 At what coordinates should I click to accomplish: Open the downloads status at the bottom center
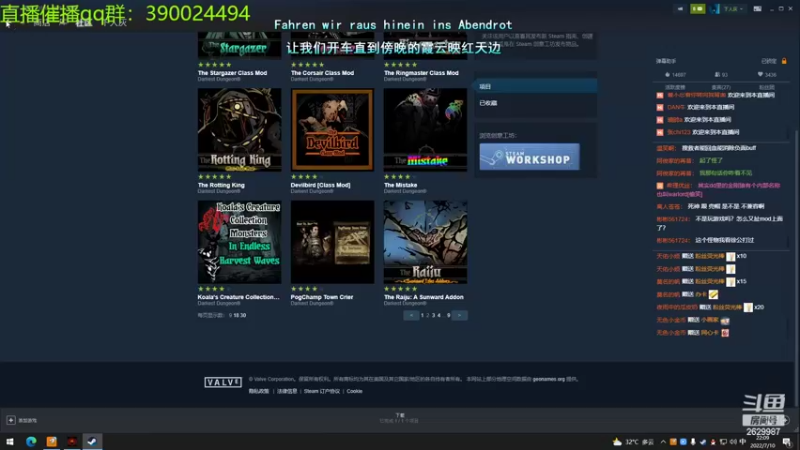[x=399, y=418]
